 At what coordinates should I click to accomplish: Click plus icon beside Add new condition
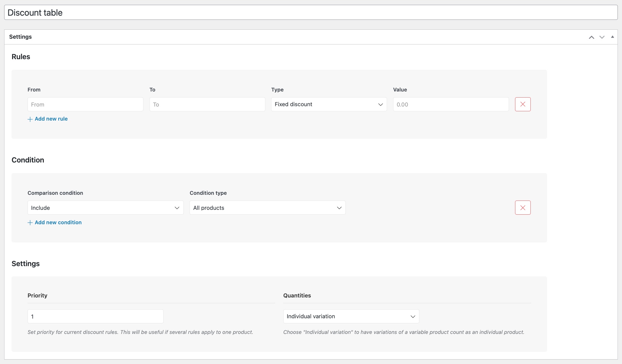(30, 223)
